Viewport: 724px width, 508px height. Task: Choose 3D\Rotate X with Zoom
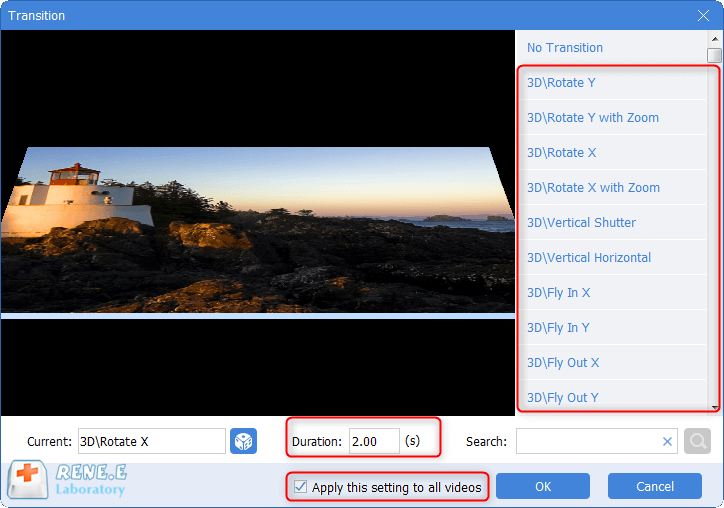(x=612, y=187)
